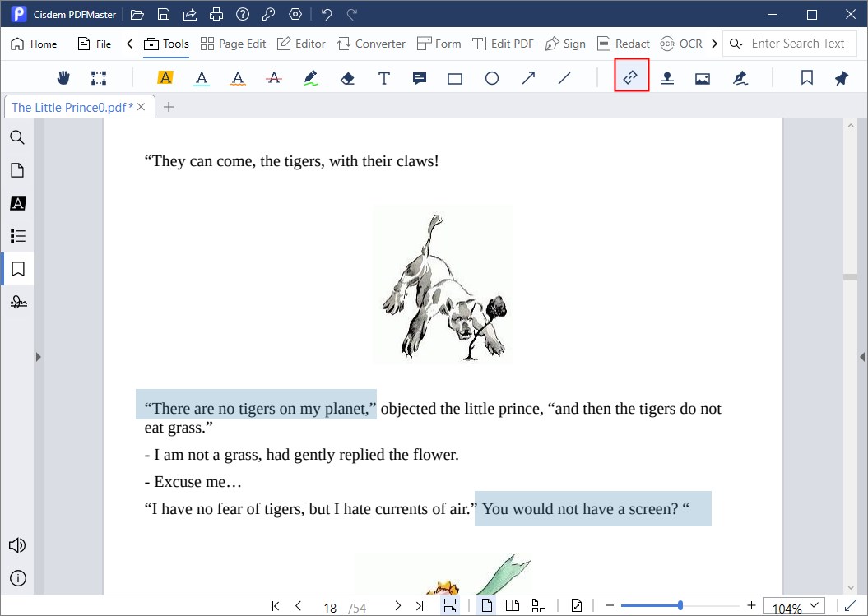
Task: Open the bookmarks panel in sidebar
Action: 18,269
